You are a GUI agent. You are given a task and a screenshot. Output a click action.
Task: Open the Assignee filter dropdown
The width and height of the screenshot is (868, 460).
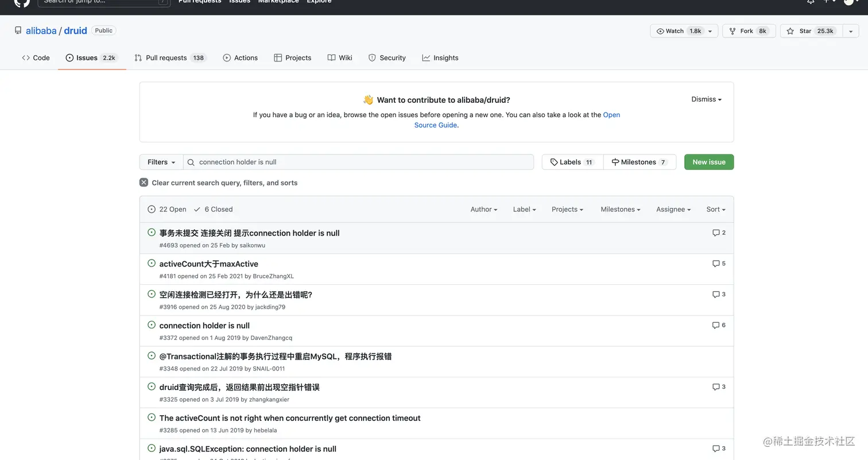pos(673,210)
